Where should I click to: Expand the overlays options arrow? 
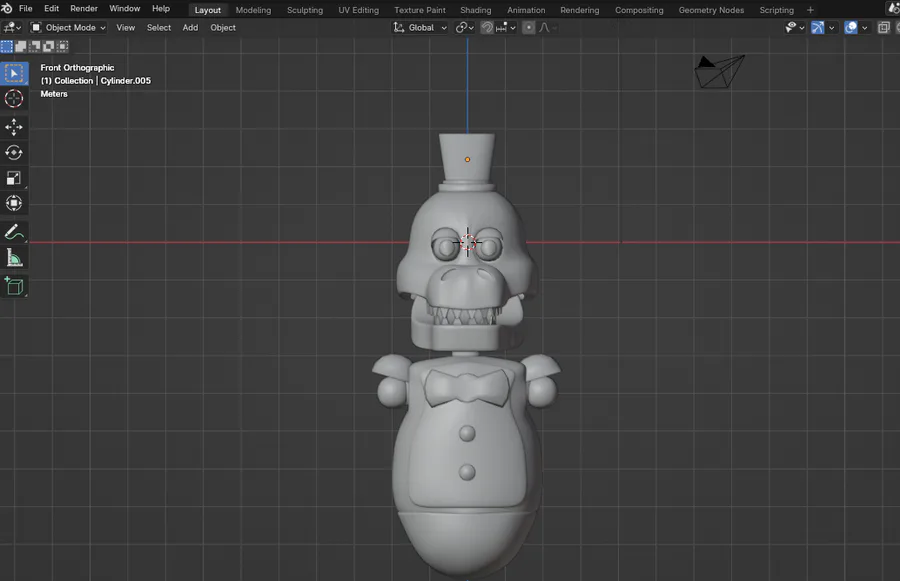click(864, 28)
